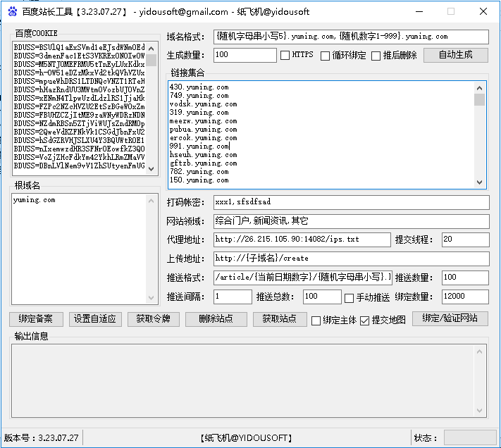This screenshot has width=501, height=448.
Task: Click the 网站领域 input field
Action: point(352,221)
